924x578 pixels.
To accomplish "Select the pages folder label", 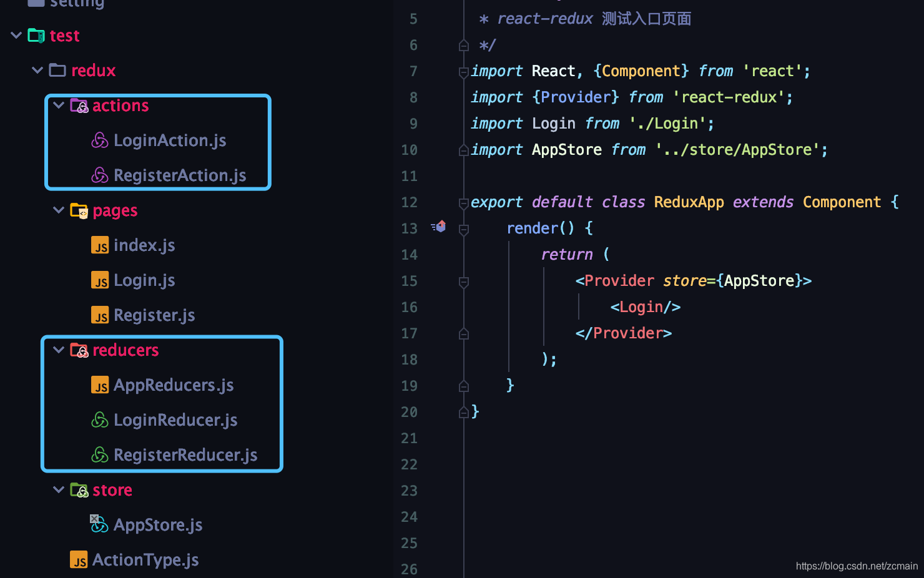I will 115,211.
